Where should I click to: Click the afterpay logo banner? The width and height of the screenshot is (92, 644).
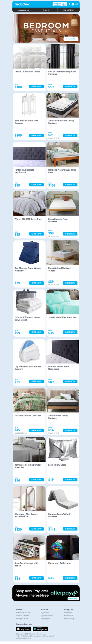coord(46,593)
